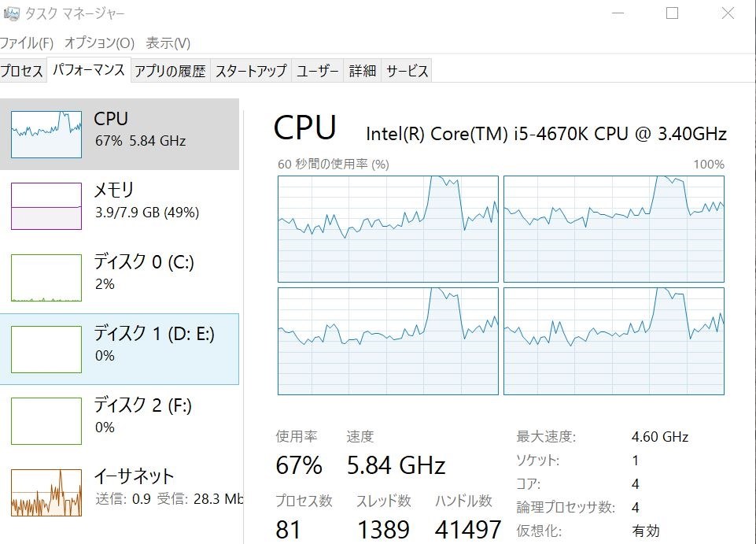Switch to the スタートアップ tab
The height and width of the screenshot is (544, 756).
pyautogui.click(x=251, y=71)
